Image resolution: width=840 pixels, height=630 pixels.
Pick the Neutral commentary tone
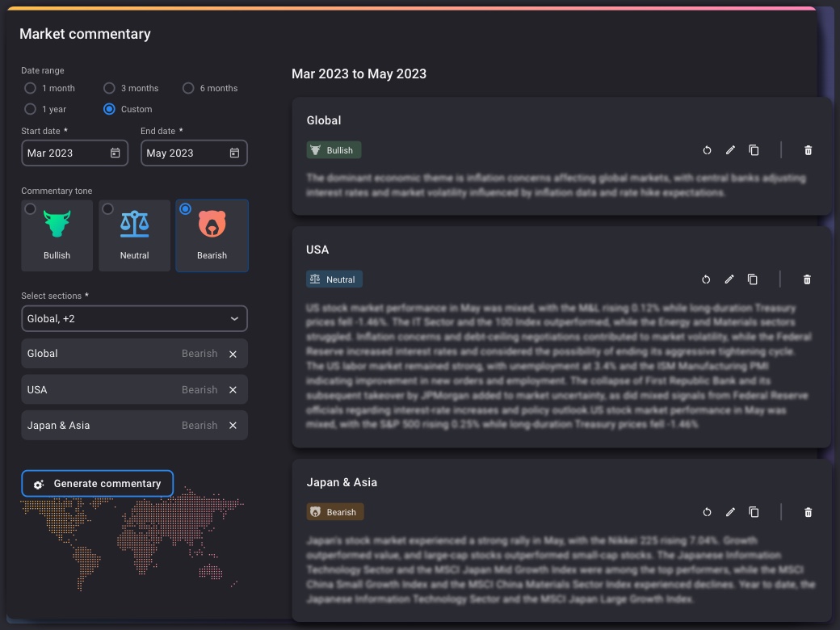(x=134, y=235)
